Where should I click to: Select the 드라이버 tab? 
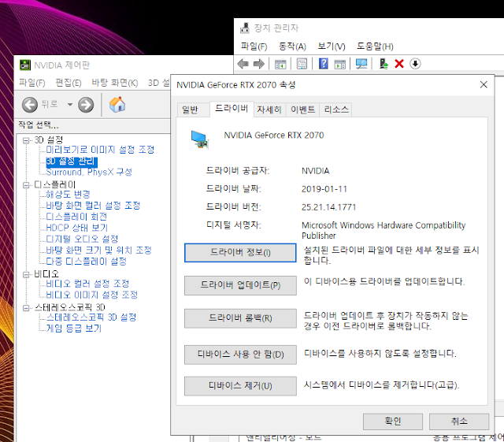pos(232,109)
